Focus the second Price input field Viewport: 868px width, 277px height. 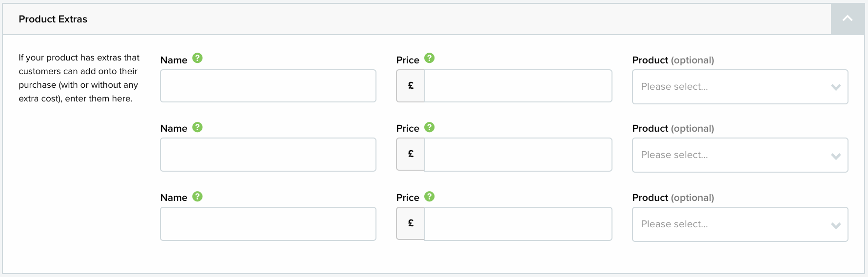tap(518, 155)
